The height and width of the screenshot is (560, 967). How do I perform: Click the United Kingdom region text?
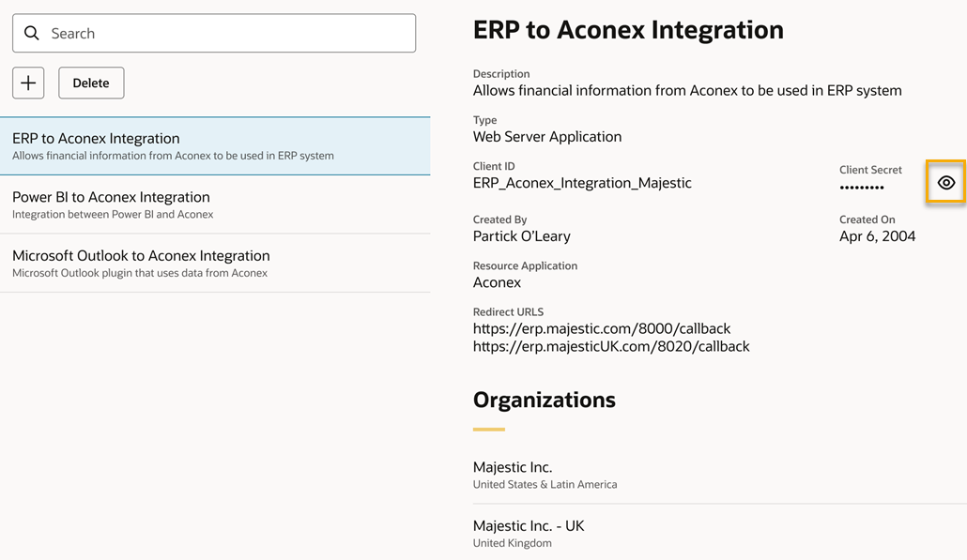pos(513,543)
